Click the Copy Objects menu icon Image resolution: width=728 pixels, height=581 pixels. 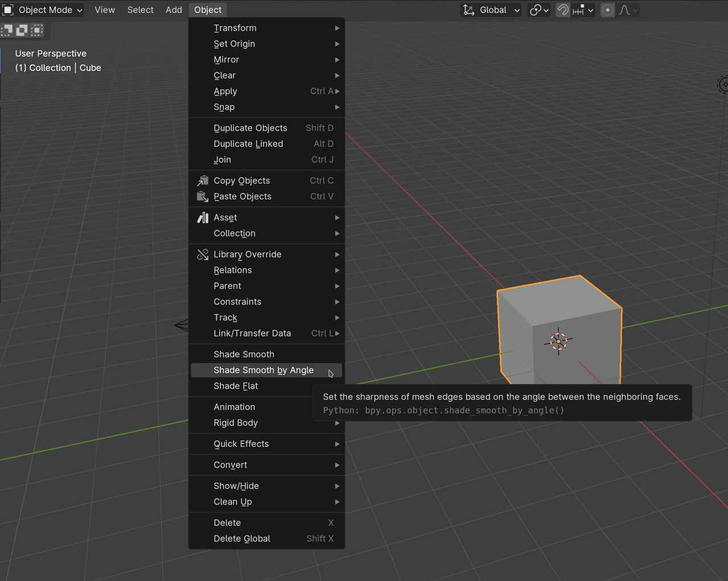(202, 180)
